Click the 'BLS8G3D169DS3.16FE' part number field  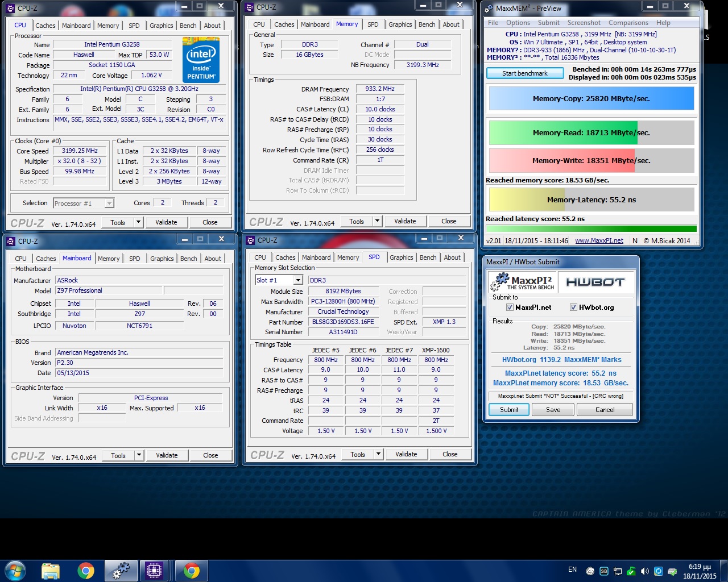343,322
